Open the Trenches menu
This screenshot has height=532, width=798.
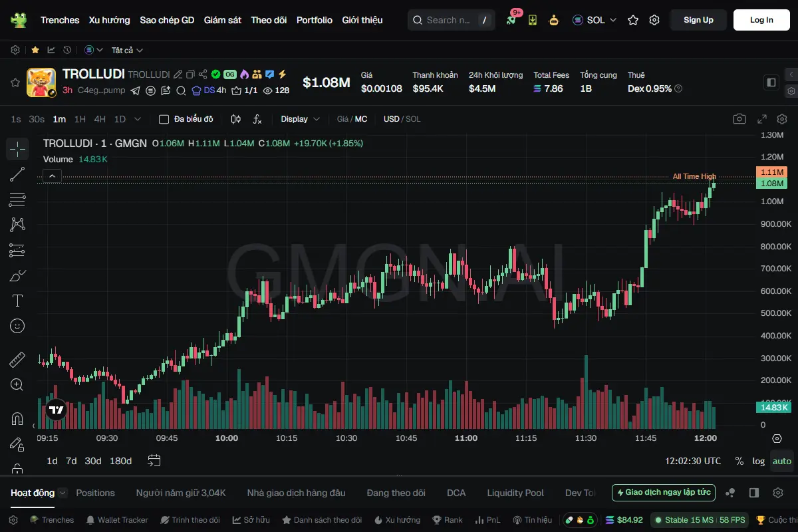(60, 20)
